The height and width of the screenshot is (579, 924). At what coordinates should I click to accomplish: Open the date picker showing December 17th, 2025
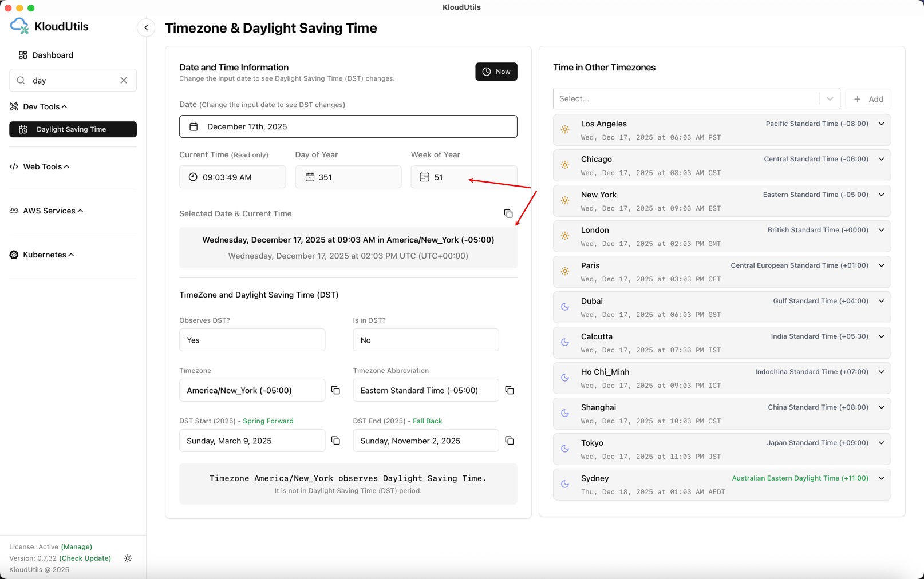coord(348,126)
